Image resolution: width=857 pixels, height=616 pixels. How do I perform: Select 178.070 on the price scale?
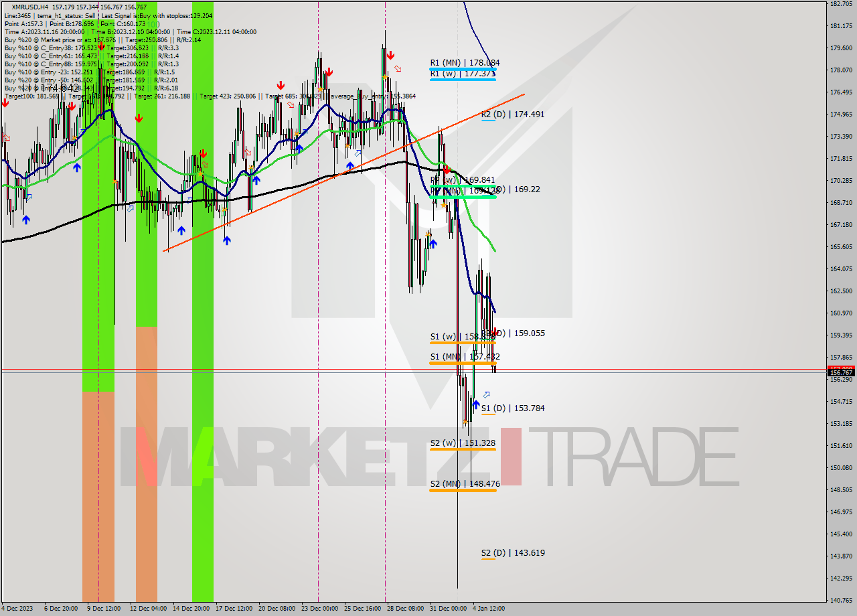841,70
